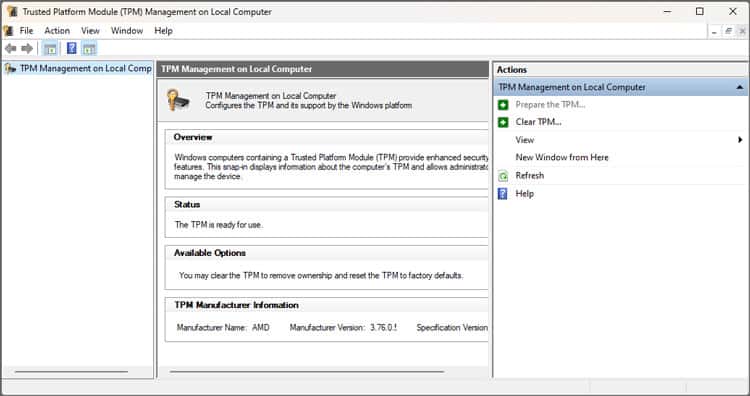Click the TPM tree node icon

10,69
